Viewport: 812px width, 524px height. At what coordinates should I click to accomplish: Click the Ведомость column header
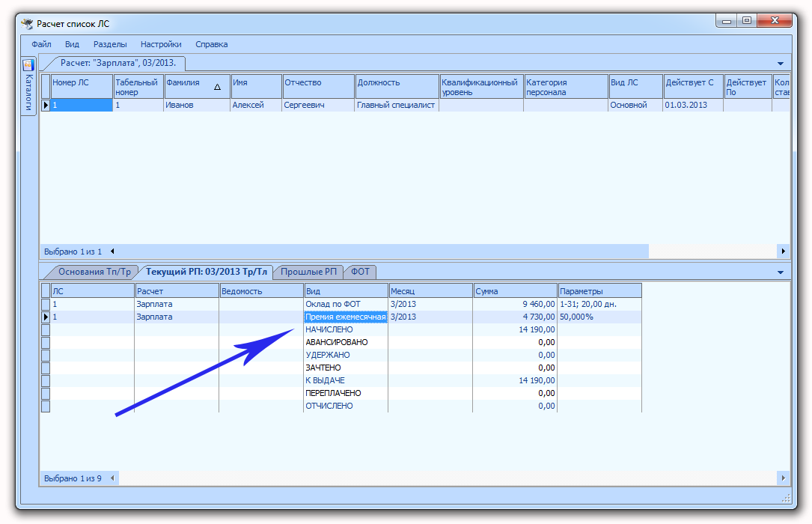(261, 291)
